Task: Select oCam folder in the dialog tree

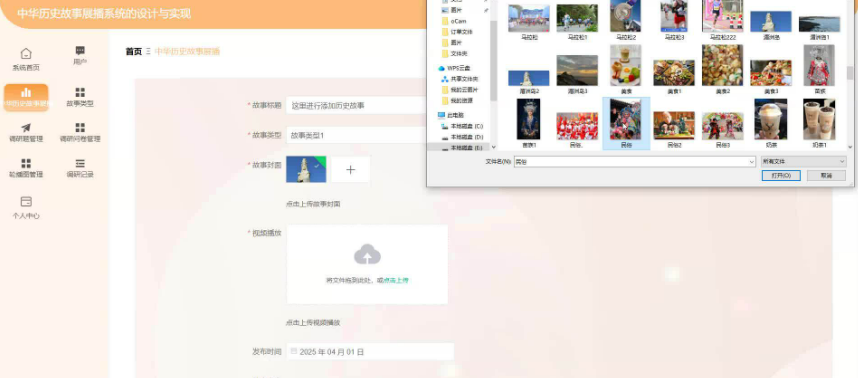Action: tap(454, 21)
